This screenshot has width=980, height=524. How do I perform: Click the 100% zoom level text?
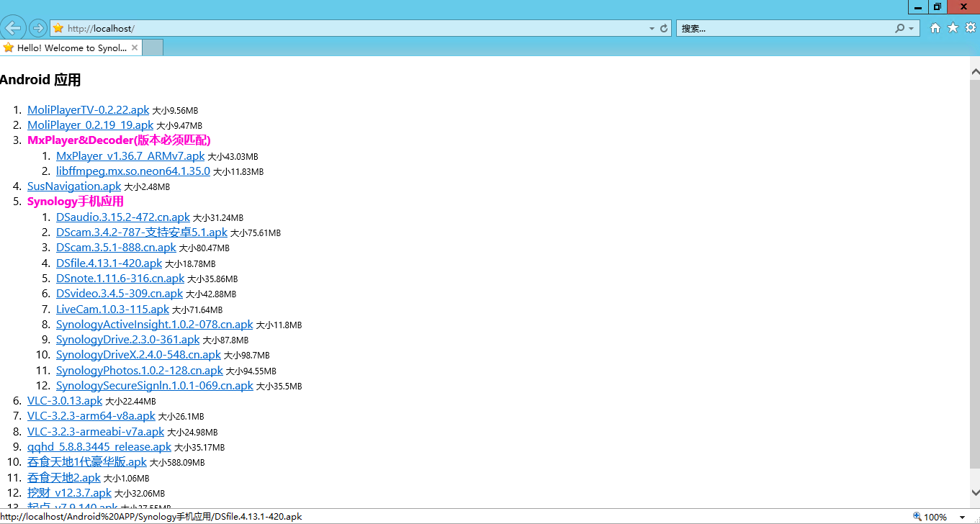[x=935, y=517]
